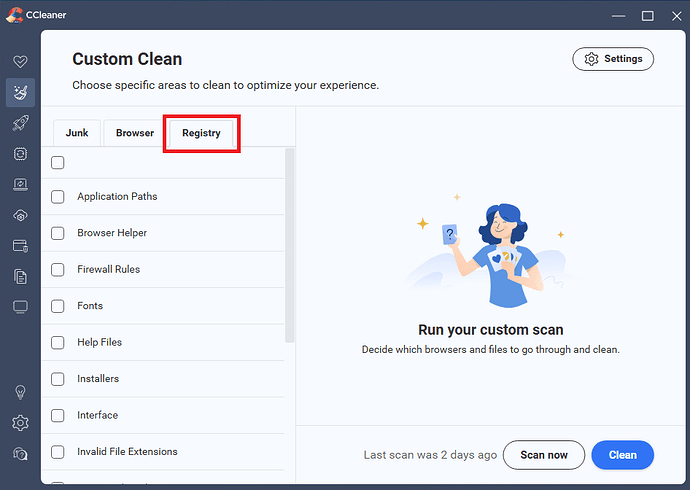Click the wallet-shaped sidebar icon
This screenshot has width=690, height=490.
coord(20,246)
